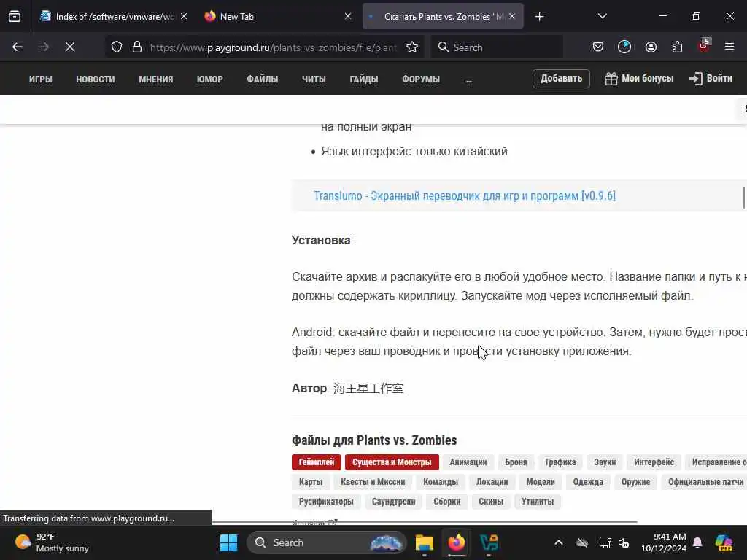Filter files by Графика tag
This screenshot has width=747, height=560.
point(560,462)
